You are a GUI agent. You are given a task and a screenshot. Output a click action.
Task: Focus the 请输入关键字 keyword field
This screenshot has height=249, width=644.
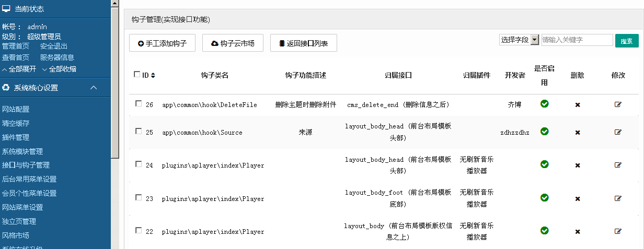[577, 40]
